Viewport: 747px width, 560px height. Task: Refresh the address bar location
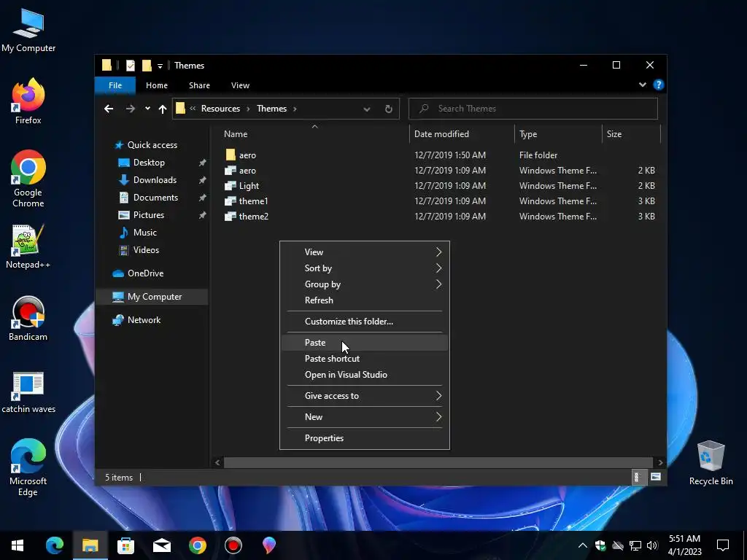(389, 109)
